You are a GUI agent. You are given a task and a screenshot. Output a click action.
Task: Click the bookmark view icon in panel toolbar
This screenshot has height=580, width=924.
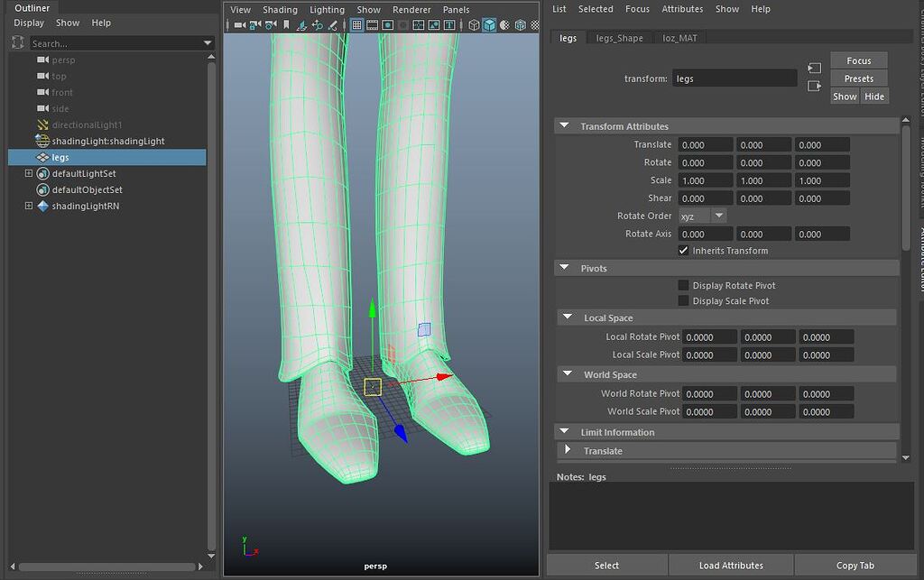[285, 25]
